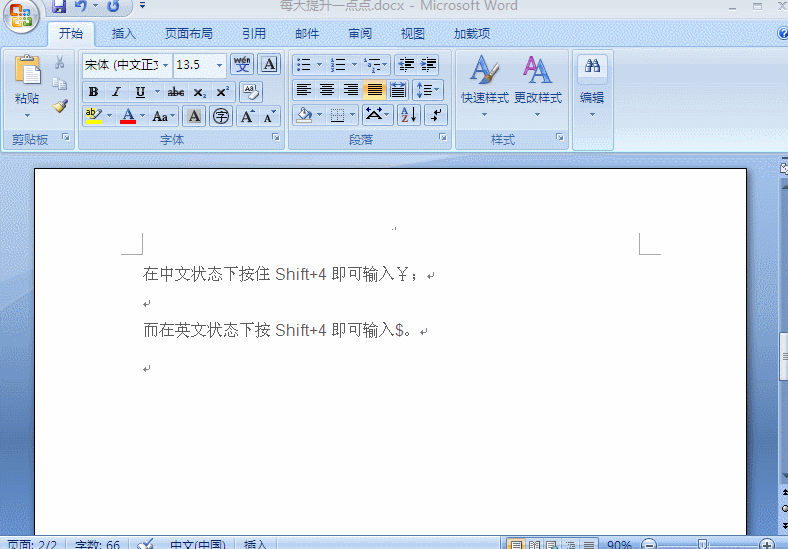Open the 字体 dialog launcher
This screenshot has width=788, height=549.
click(x=276, y=137)
